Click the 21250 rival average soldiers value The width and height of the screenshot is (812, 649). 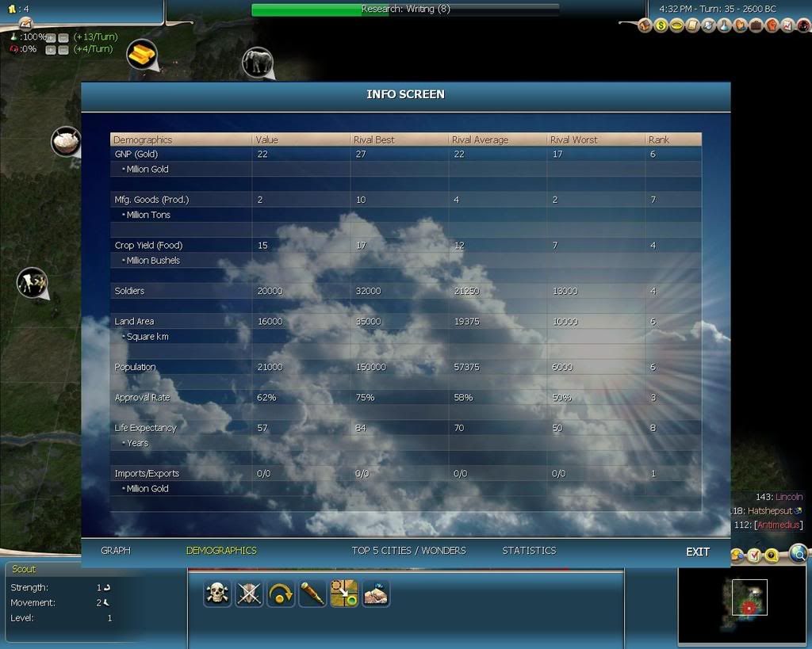click(x=467, y=291)
